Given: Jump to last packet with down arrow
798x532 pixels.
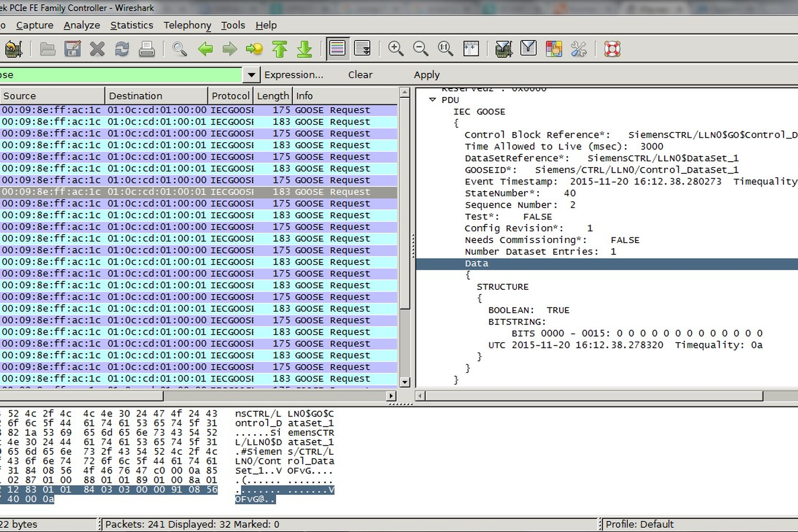Looking at the screenshot, I should (304, 49).
